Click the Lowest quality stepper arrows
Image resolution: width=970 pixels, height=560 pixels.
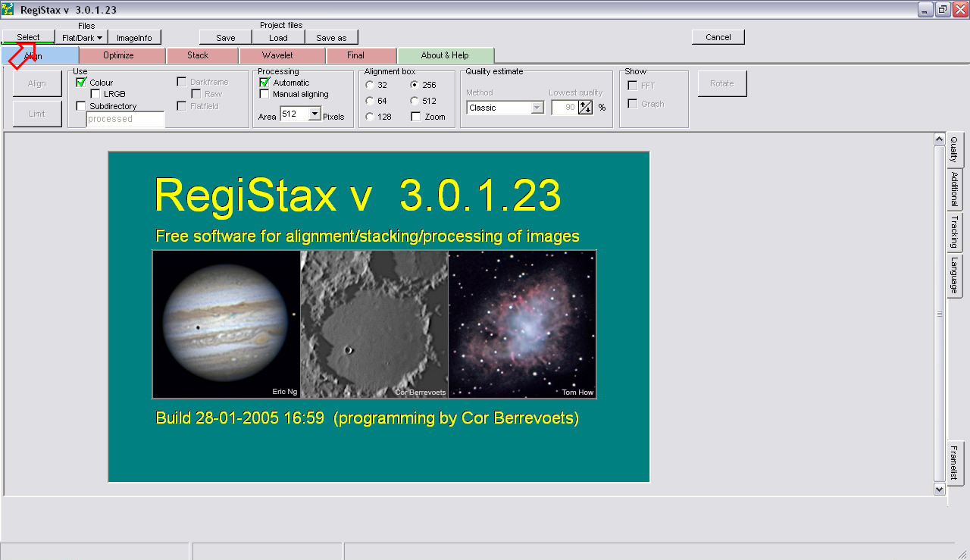(585, 108)
